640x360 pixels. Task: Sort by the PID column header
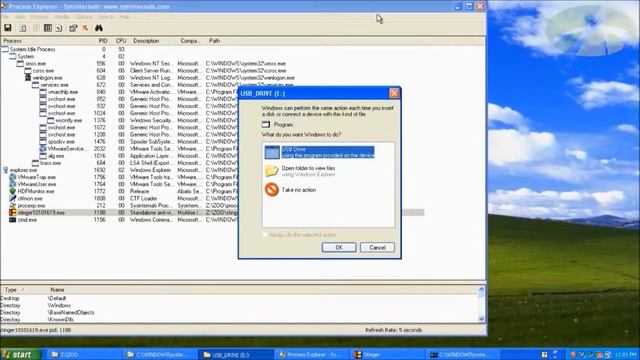(102, 41)
